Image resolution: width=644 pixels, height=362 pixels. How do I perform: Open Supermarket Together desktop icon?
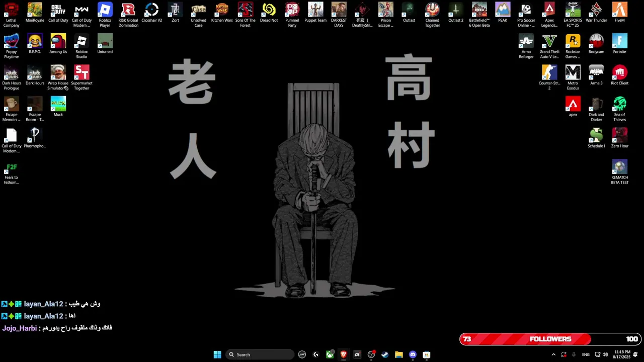click(82, 77)
